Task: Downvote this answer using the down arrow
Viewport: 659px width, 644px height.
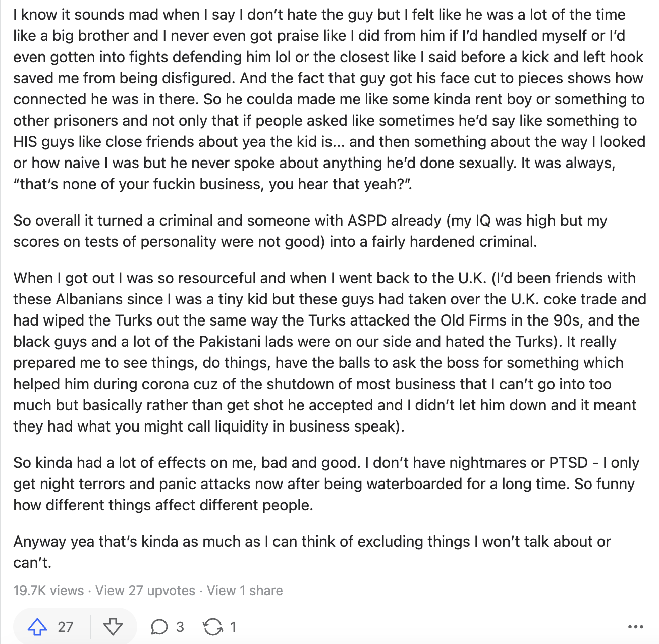Action: coord(113,627)
